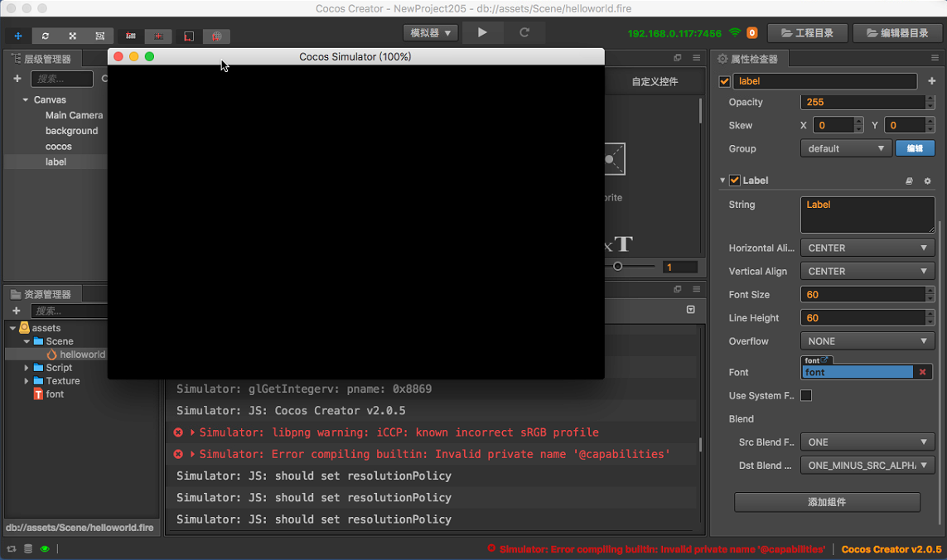Click the orange connected-devices counter badge
This screenshot has width=947, height=560.
click(752, 32)
